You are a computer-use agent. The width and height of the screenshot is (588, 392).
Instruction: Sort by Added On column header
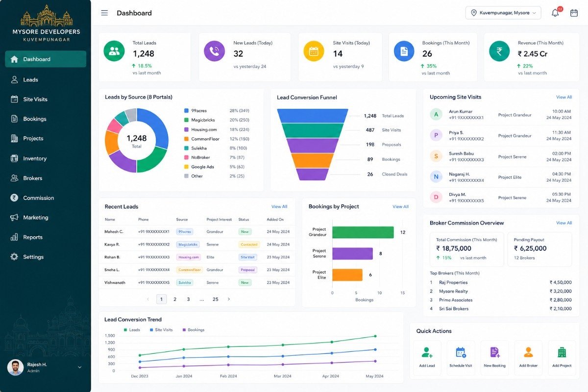275,220
